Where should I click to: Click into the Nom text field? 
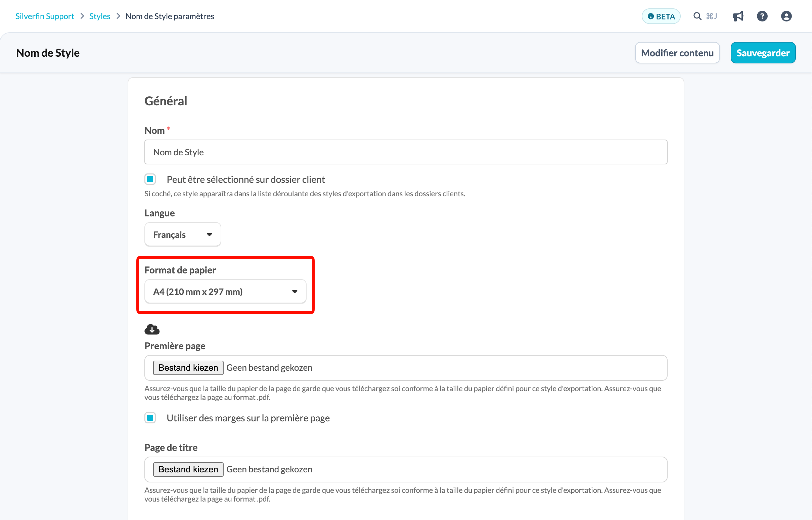405,152
